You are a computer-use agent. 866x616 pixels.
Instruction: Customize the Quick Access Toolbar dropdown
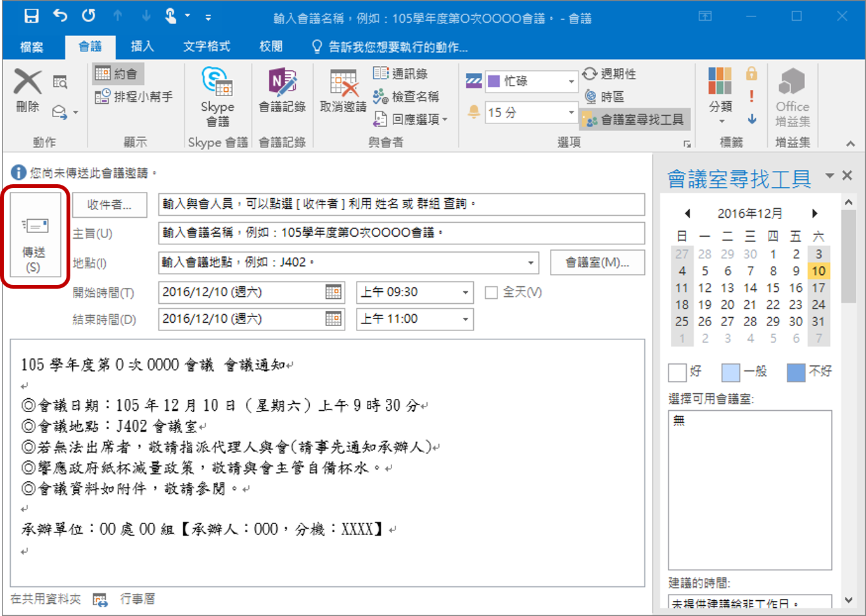tap(208, 17)
